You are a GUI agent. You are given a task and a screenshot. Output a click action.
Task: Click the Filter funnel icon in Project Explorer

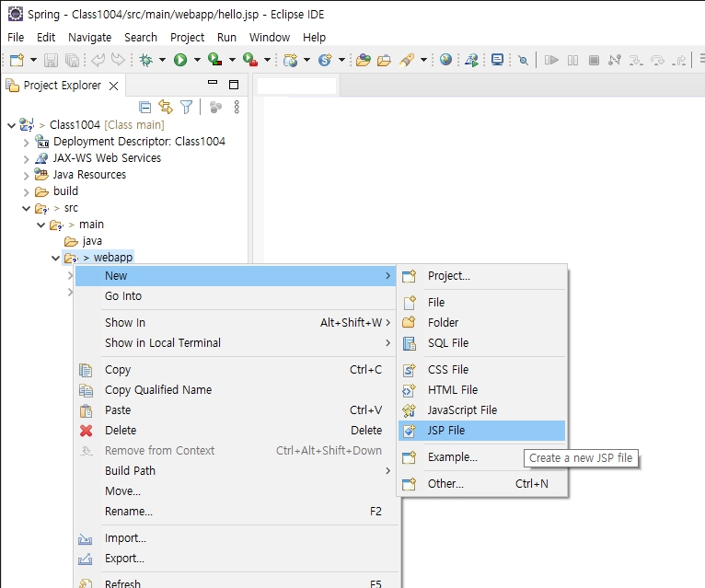[186, 107]
